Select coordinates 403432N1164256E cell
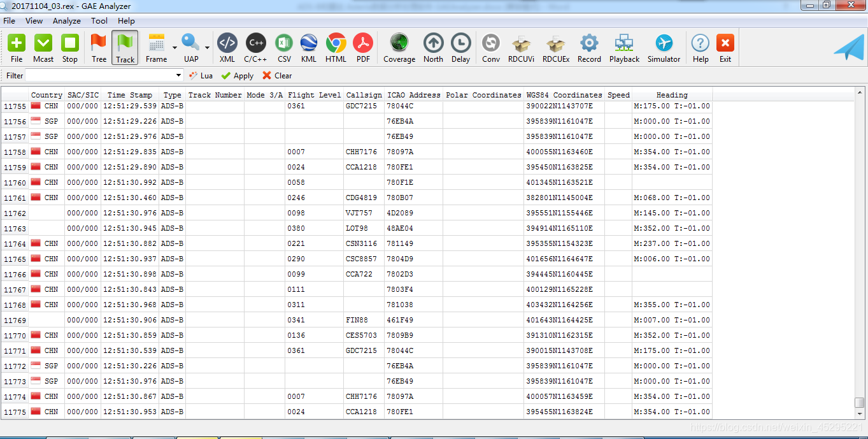Viewport: 868px width, 439px height. point(564,305)
